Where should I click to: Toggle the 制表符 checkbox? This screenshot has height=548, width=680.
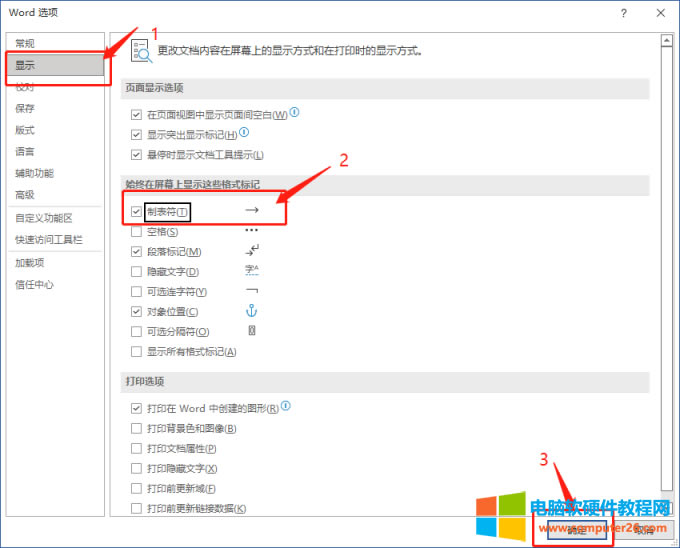(x=136, y=212)
